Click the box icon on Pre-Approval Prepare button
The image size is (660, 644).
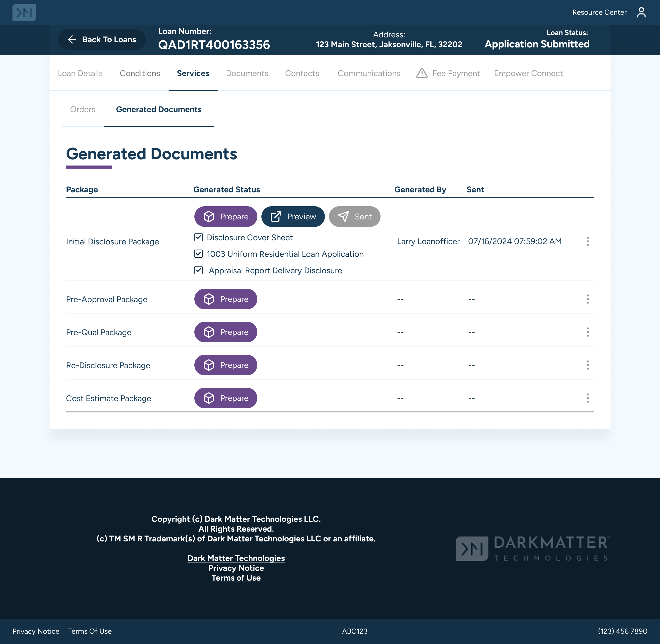click(209, 299)
